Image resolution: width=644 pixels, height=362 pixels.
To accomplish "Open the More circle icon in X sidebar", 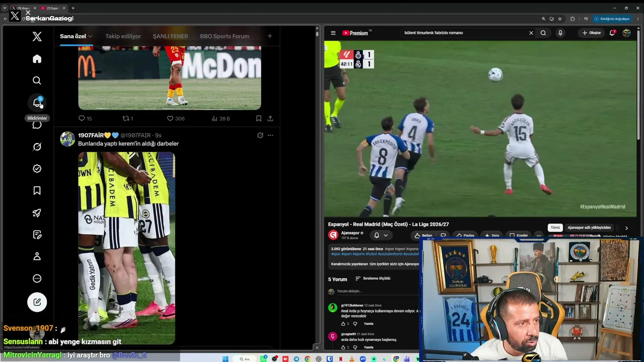I will (x=37, y=279).
